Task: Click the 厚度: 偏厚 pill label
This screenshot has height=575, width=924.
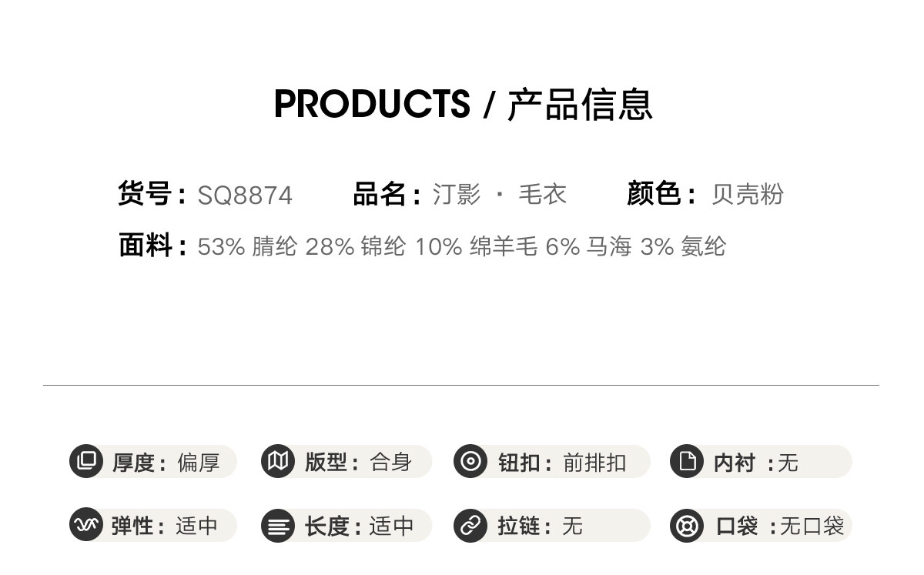Action: coord(166,463)
